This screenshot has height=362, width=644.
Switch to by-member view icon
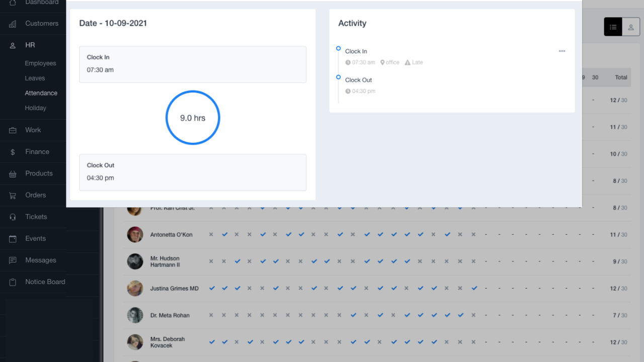point(631,27)
